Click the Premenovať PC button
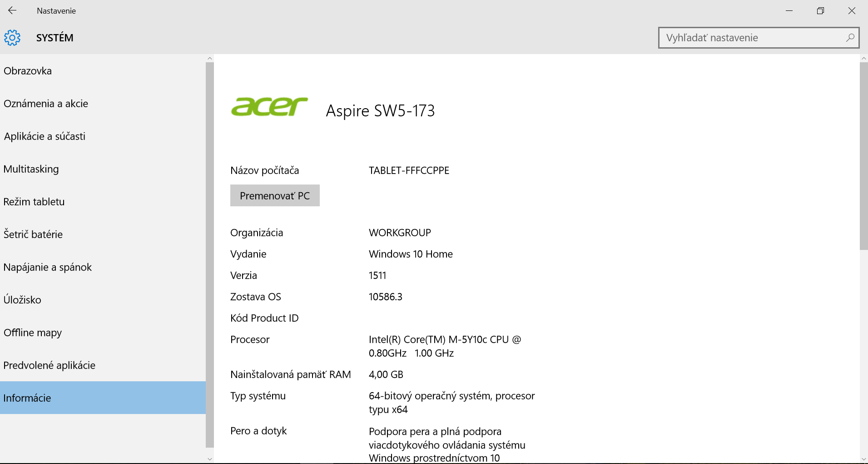The width and height of the screenshot is (868, 464). click(x=275, y=195)
